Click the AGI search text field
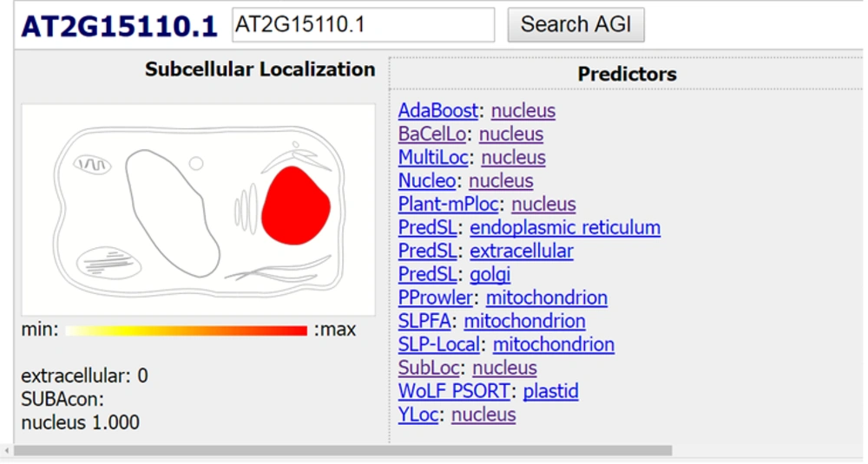The width and height of the screenshot is (868, 464). [364, 25]
